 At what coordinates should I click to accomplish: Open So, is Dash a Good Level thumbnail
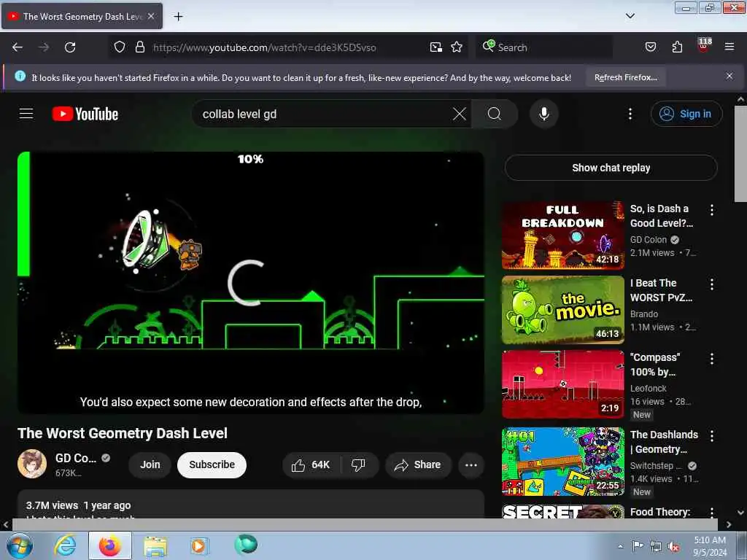562,236
